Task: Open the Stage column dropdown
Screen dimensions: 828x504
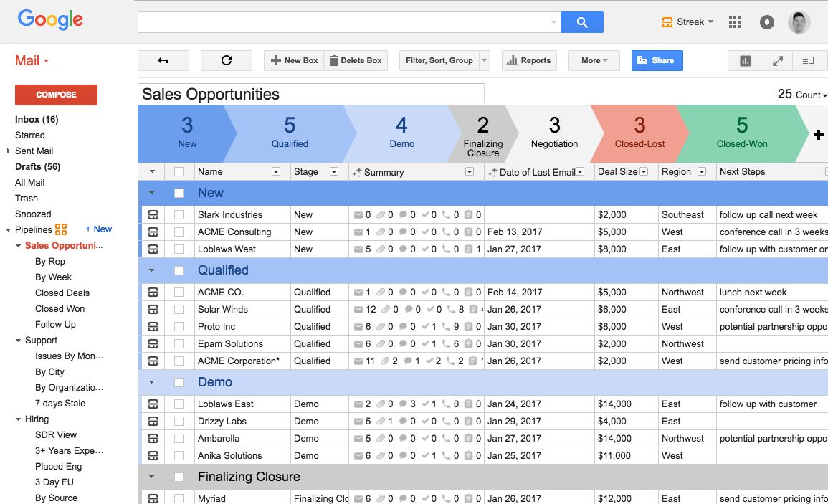Action: tap(334, 171)
